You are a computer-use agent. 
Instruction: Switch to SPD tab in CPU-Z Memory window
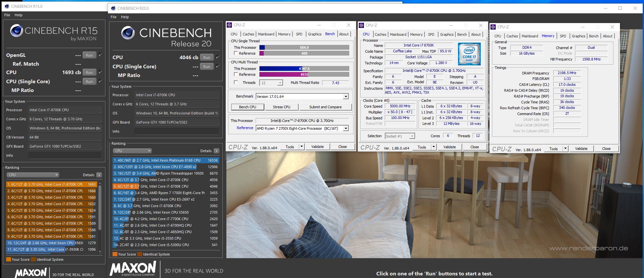(563, 36)
